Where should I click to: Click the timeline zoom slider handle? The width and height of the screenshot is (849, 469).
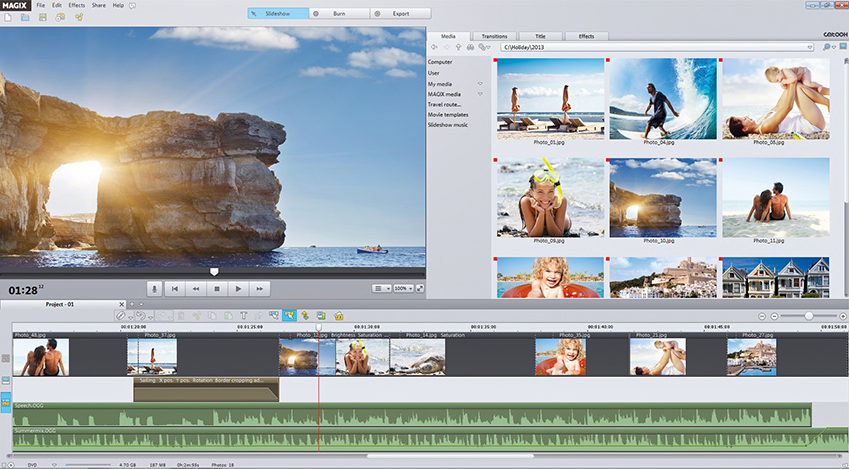coord(808,316)
